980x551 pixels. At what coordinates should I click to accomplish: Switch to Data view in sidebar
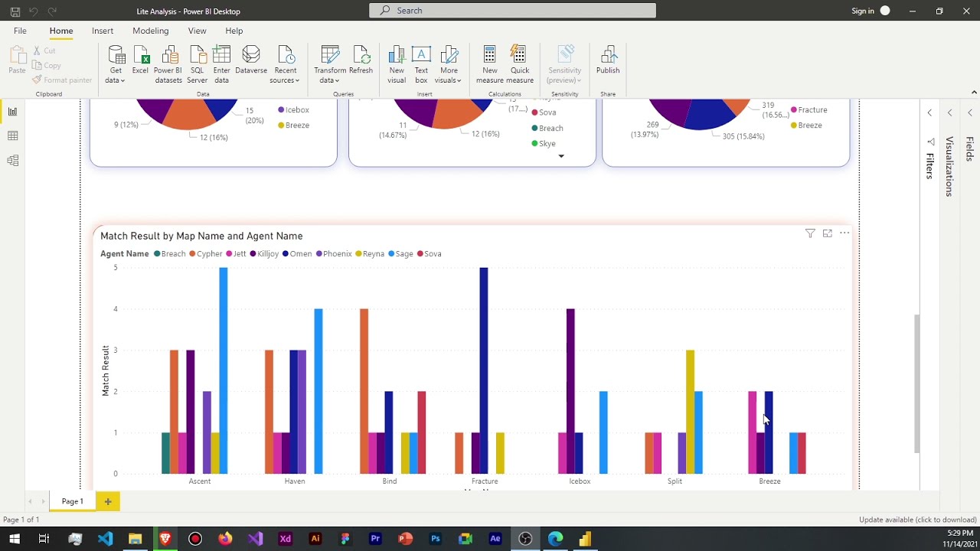(12, 136)
